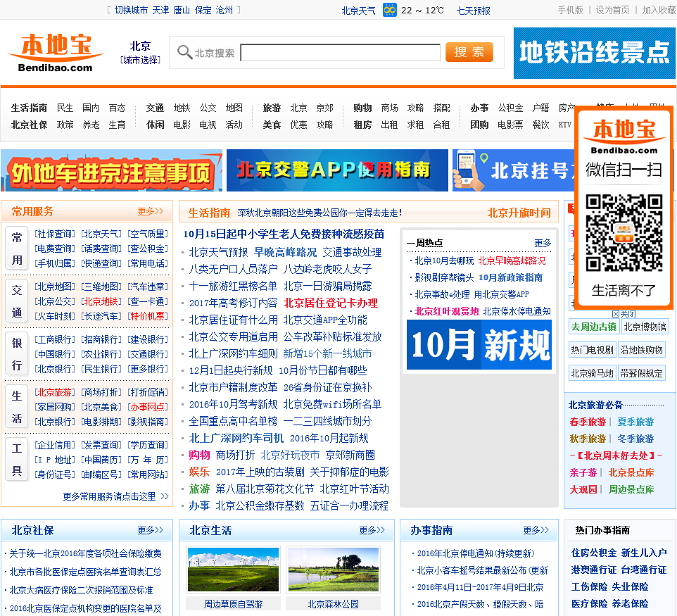The width and height of the screenshot is (677, 616).
Task: Switch city to 天津
Action: [160, 10]
